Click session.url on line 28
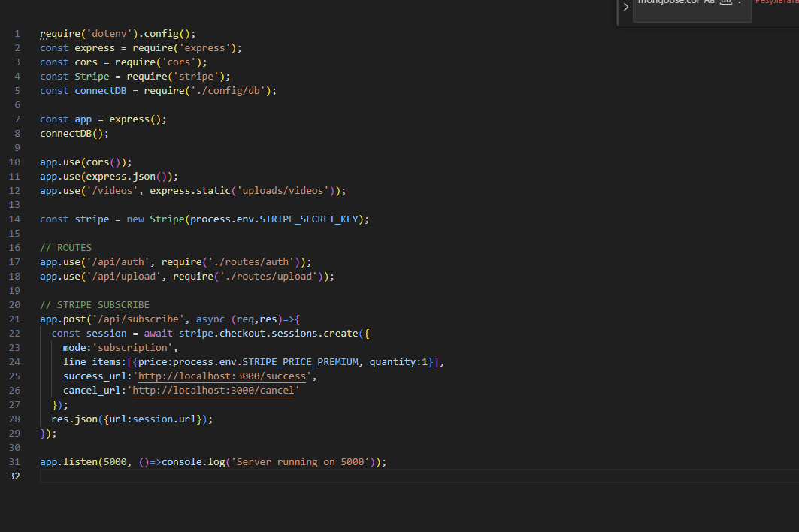Viewport: 799px width, 532px height. (x=164, y=419)
